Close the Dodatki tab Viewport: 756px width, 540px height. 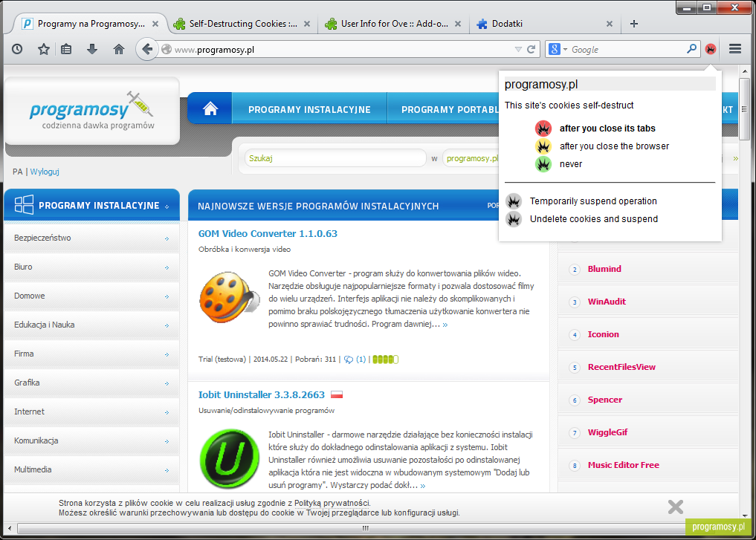[610, 24]
